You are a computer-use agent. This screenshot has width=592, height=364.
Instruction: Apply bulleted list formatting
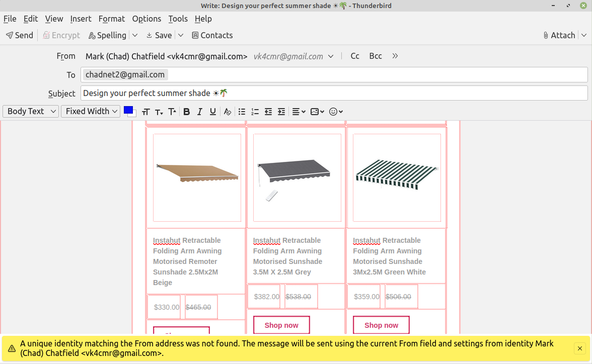[x=242, y=112]
